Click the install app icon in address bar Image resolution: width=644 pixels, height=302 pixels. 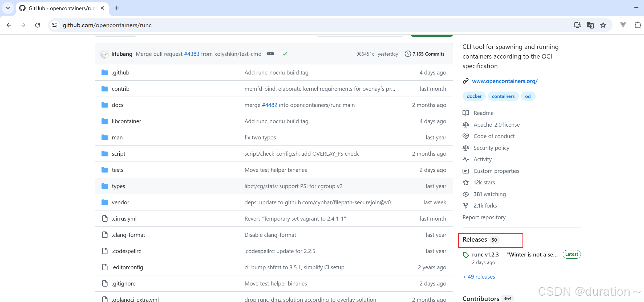tap(577, 25)
